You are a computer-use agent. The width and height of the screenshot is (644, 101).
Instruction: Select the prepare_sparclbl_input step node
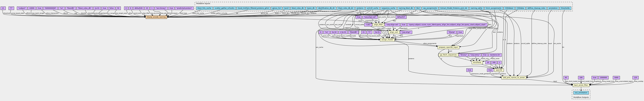448,47
